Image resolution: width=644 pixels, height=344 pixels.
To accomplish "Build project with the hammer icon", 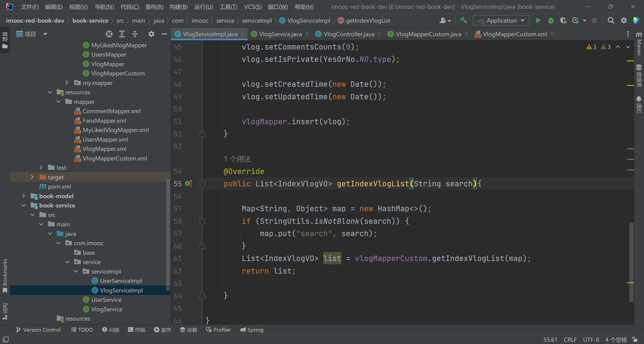I will click(463, 20).
